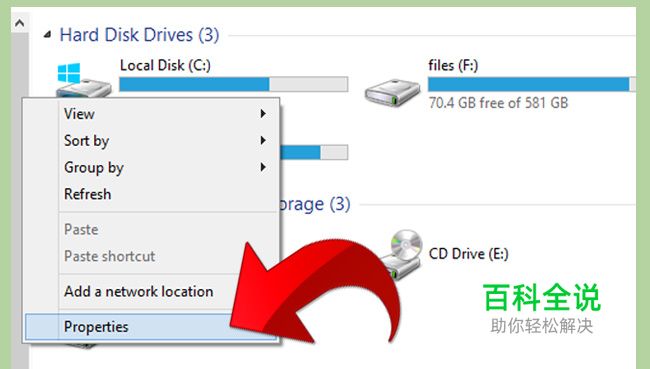
Task: Click the C: drive usage bar
Action: click(233, 84)
